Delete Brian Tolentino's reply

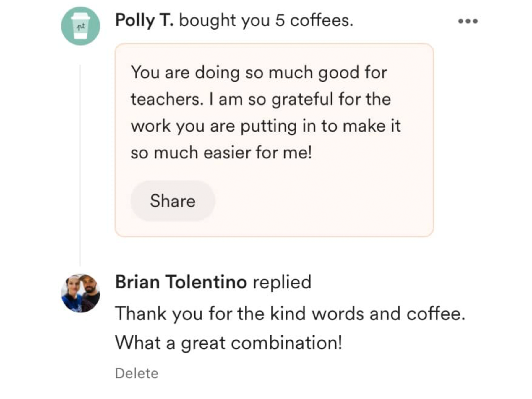click(x=137, y=373)
